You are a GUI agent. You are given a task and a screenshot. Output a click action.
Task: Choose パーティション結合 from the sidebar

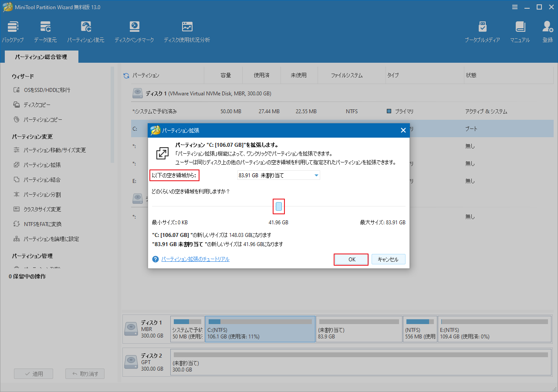[41, 179]
